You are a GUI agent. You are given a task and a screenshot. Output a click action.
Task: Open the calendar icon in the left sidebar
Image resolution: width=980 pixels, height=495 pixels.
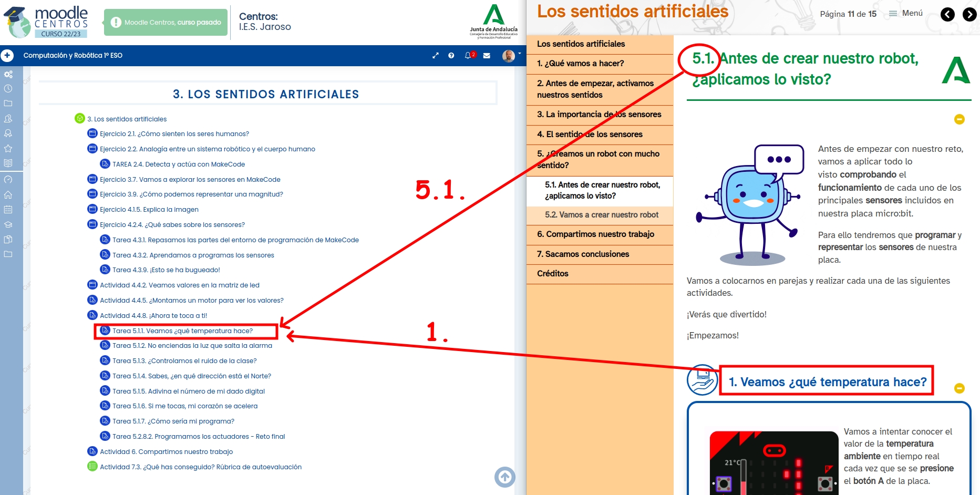click(8, 209)
